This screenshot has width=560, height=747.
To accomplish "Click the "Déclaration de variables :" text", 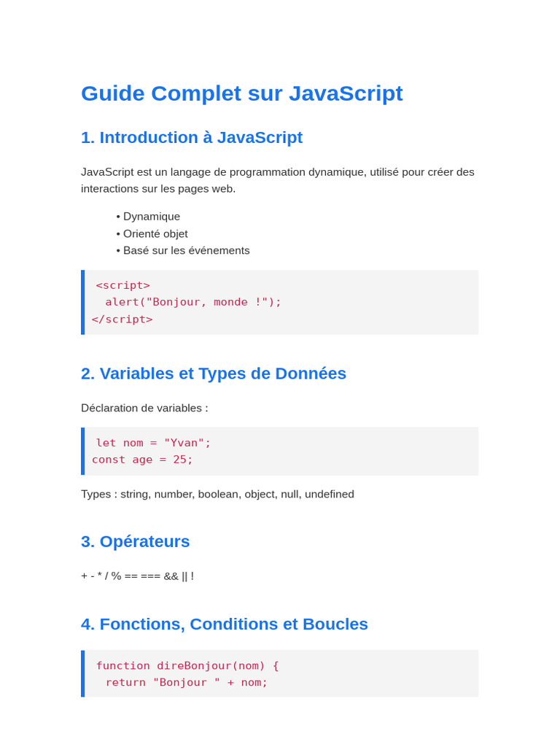I will pyautogui.click(x=144, y=408).
